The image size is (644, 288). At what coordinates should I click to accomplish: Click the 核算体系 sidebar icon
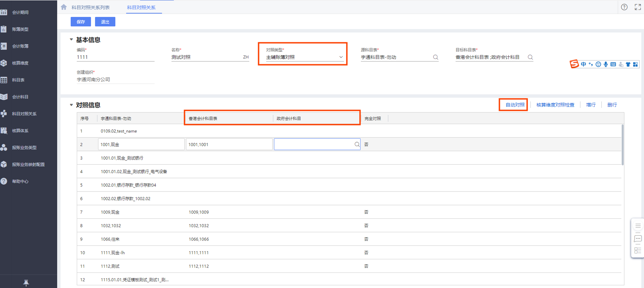pyautogui.click(x=4, y=131)
